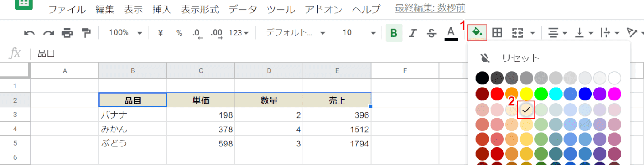Open the ファイル menu

67,9
